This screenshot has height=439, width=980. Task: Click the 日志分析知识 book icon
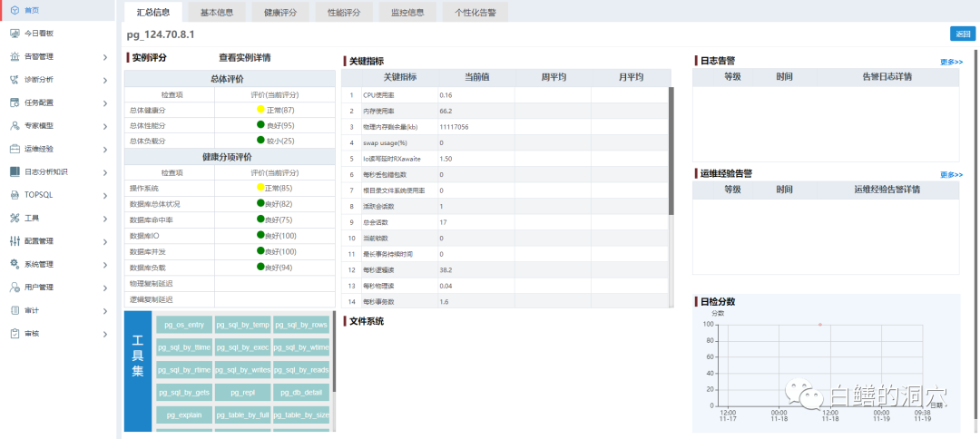(x=15, y=171)
